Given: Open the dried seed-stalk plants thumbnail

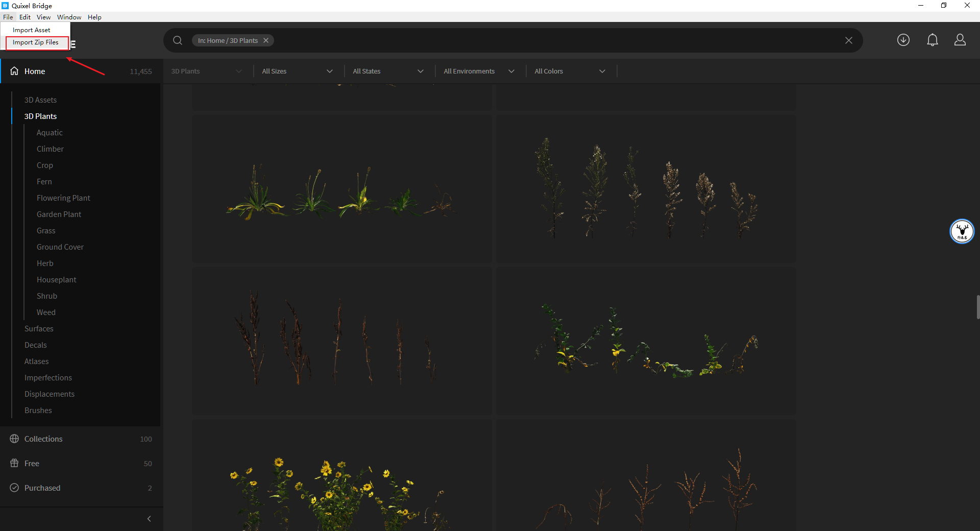Looking at the screenshot, I should (646, 188).
